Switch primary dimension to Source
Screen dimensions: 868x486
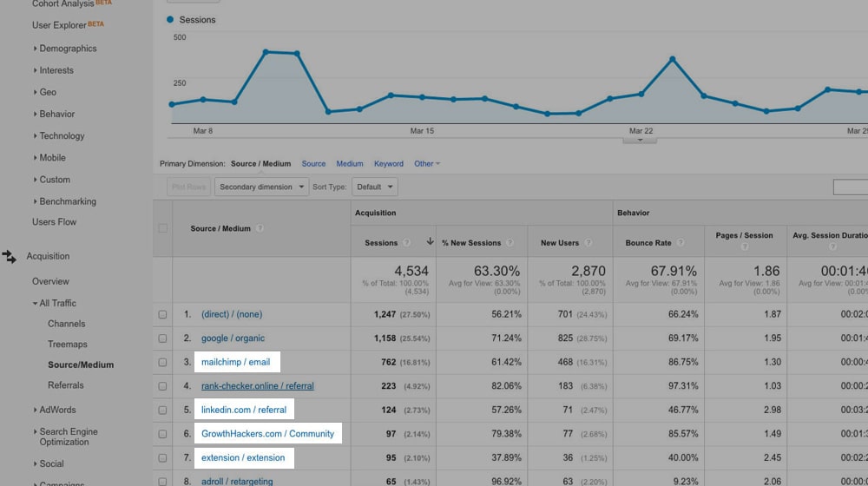tap(313, 164)
